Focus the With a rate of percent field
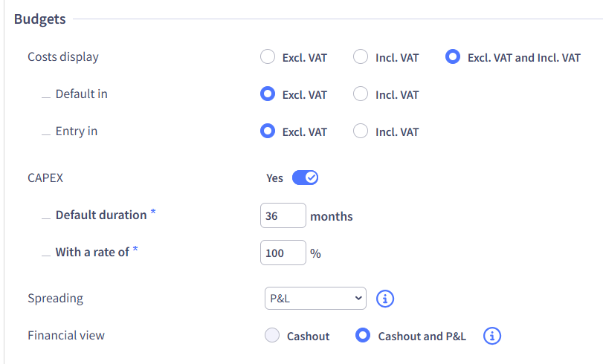 tap(283, 253)
